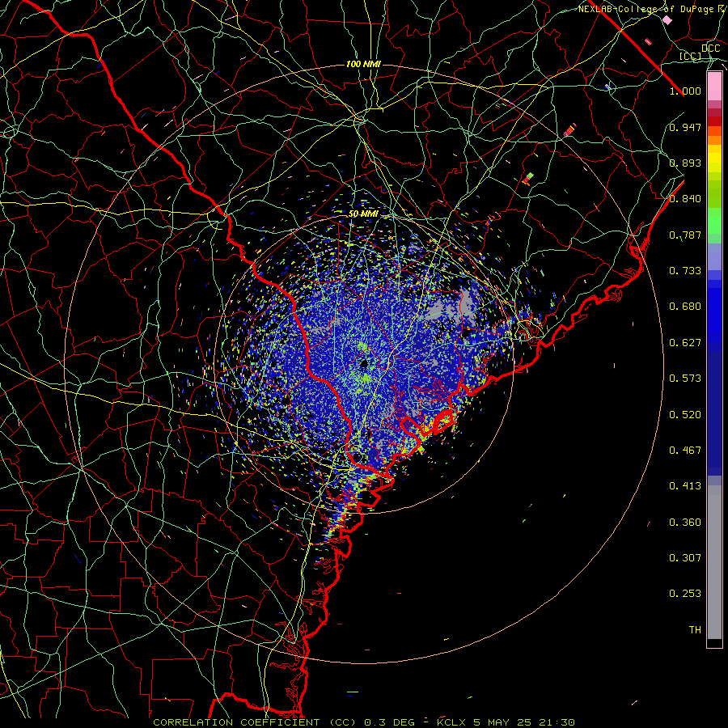Click the dark navy band near 0.520
Image resolution: width=728 pixels, height=728 pixels.
click(x=714, y=413)
